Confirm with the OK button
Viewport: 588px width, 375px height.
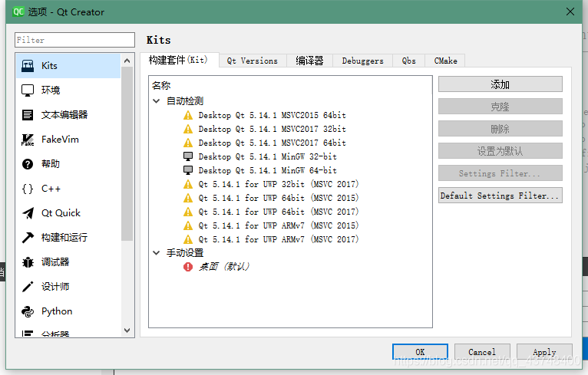[x=420, y=352]
